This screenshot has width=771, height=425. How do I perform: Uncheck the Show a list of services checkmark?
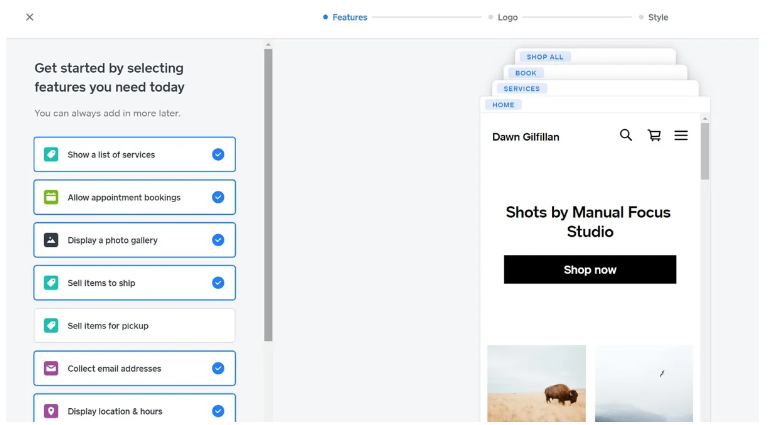[218, 154]
